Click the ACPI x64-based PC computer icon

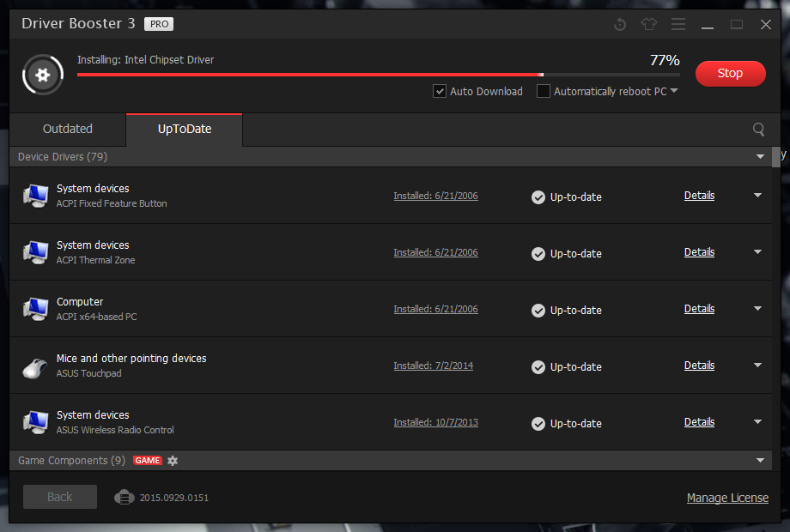pos(35,309)
